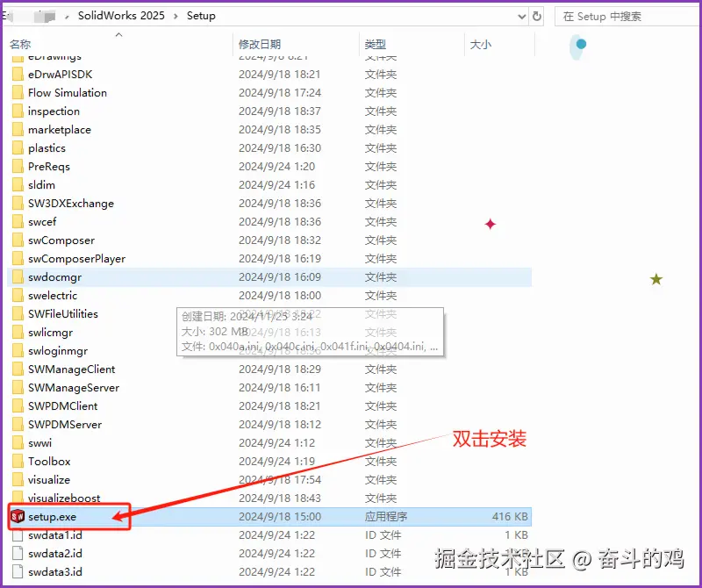Sort by the 类型 column header
Screen dimensions: 702x588
[376, 45]
